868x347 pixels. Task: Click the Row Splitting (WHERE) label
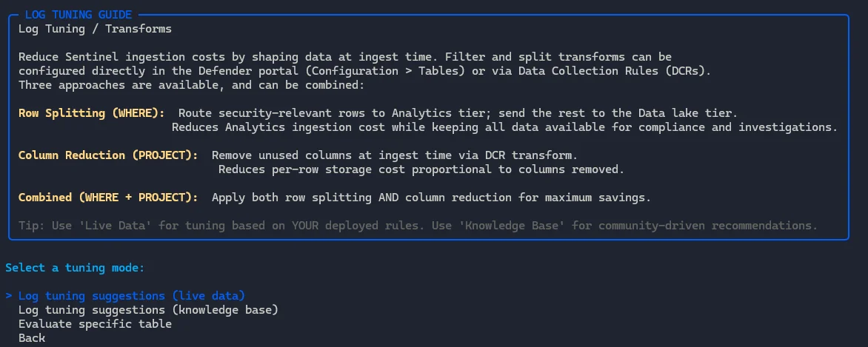point(92,113)
